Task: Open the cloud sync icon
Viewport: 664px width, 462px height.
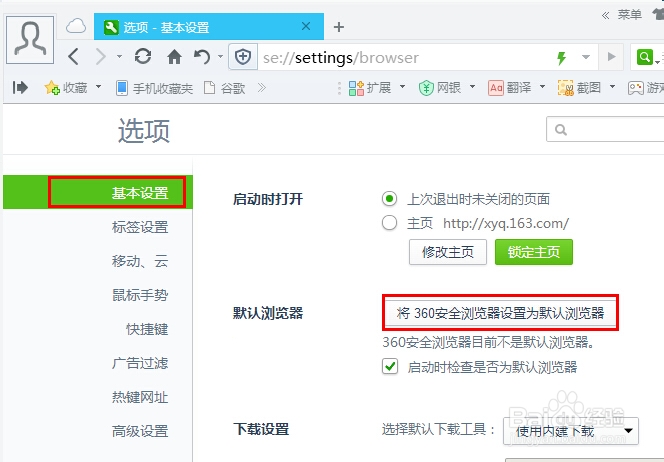Action: tap(76, 26)
